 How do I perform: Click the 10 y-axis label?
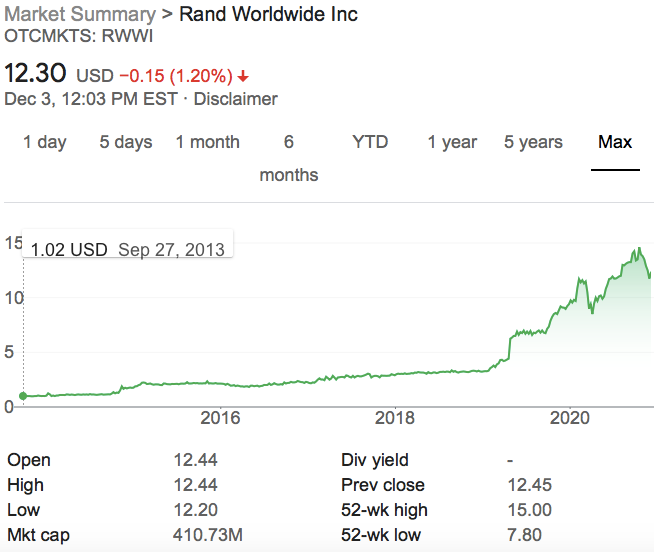pos(14,298)
